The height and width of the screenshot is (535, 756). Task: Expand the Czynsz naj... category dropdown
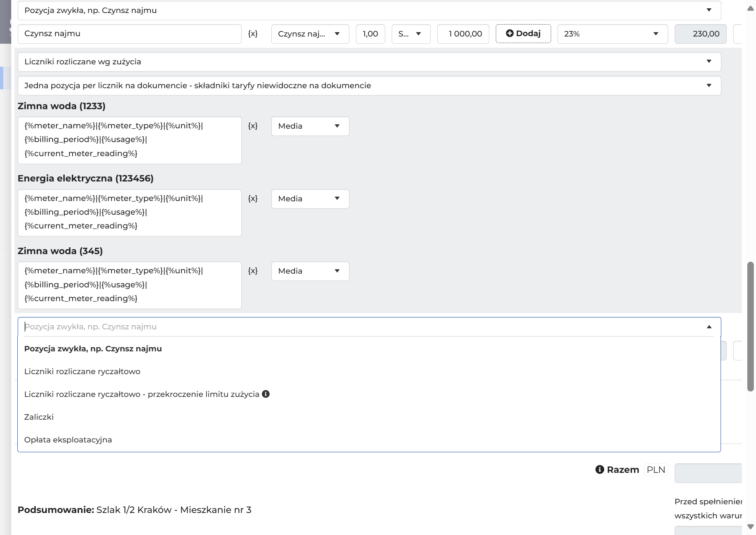pyautogui.click(x=310, y=34)
